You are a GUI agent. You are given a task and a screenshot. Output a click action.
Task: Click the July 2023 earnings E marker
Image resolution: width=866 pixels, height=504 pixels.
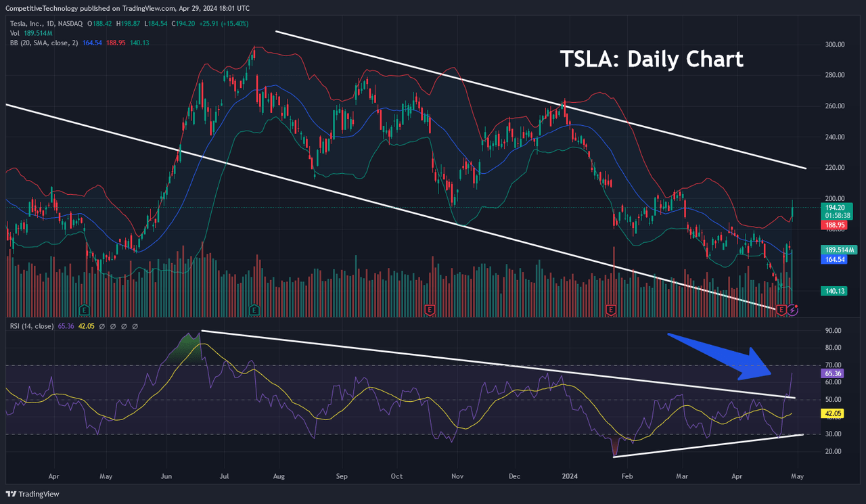[254, 310]
